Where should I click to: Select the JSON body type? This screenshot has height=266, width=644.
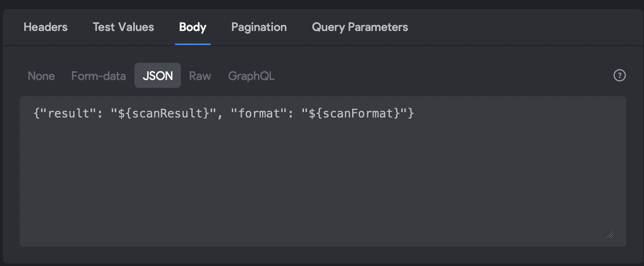coord(157,76)
